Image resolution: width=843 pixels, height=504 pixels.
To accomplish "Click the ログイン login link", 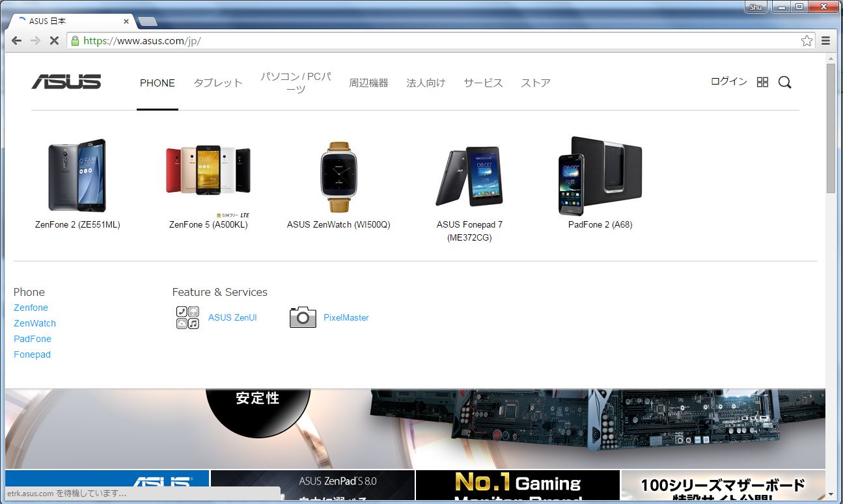I will pos(729,81).
